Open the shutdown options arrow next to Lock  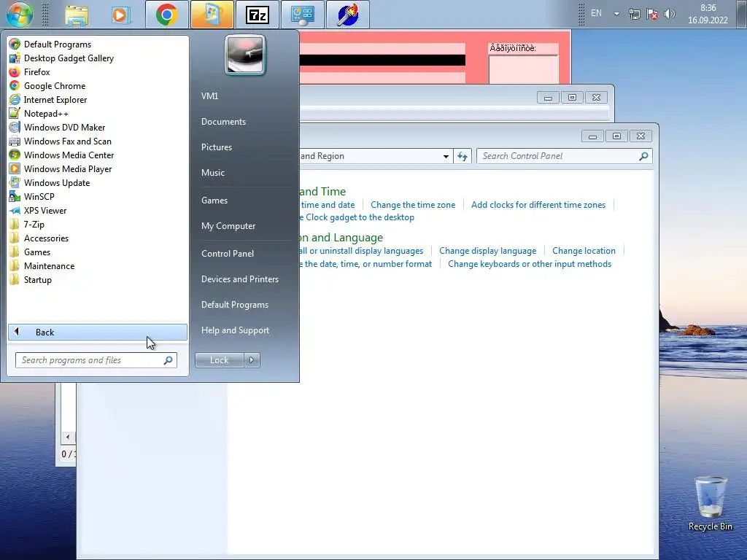point(252,360)
